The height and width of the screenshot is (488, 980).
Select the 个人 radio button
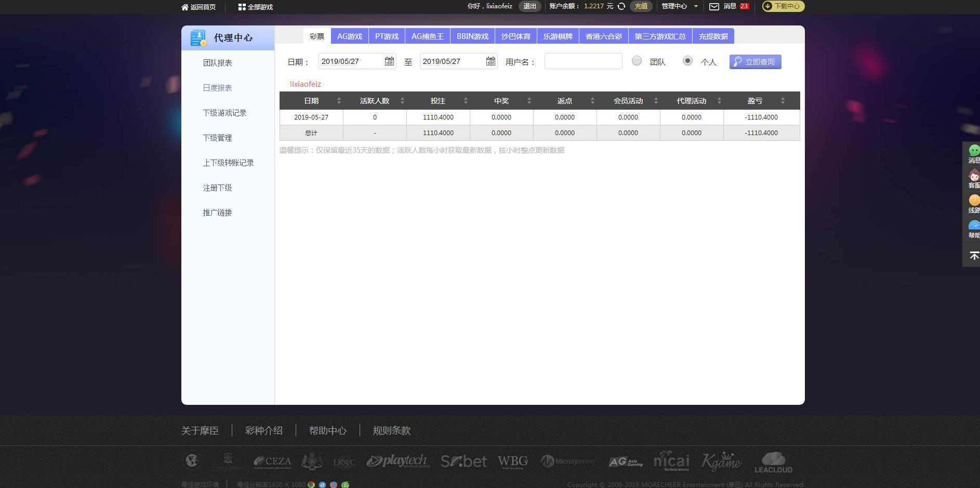coord(688,61)
